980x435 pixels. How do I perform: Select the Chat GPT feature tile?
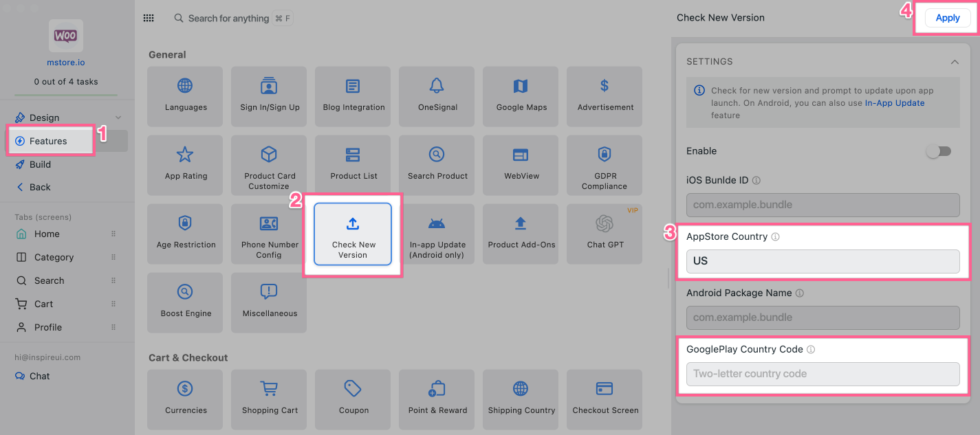pyautogui.click(x=605, y=234)
